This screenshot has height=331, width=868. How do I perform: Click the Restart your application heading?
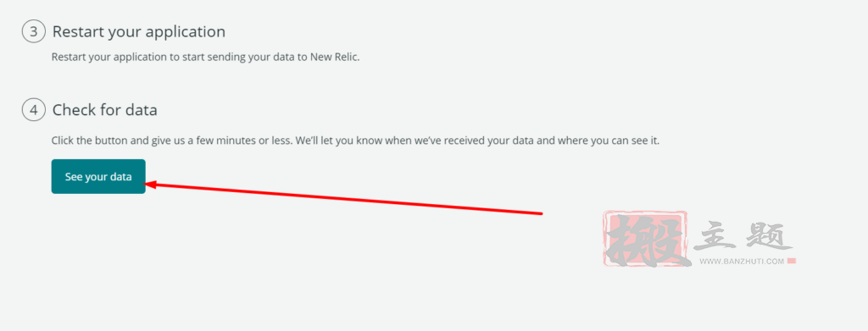tap(139, 31)
